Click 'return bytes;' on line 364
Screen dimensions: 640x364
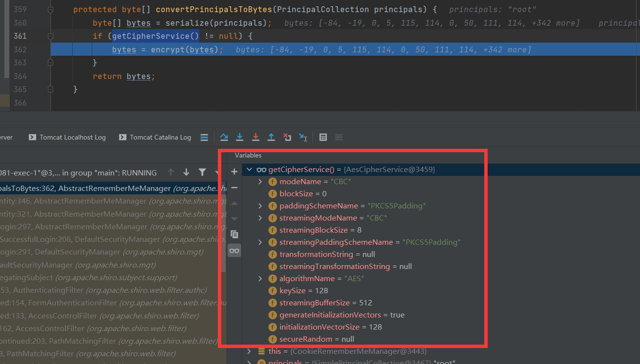coord(124,76)
